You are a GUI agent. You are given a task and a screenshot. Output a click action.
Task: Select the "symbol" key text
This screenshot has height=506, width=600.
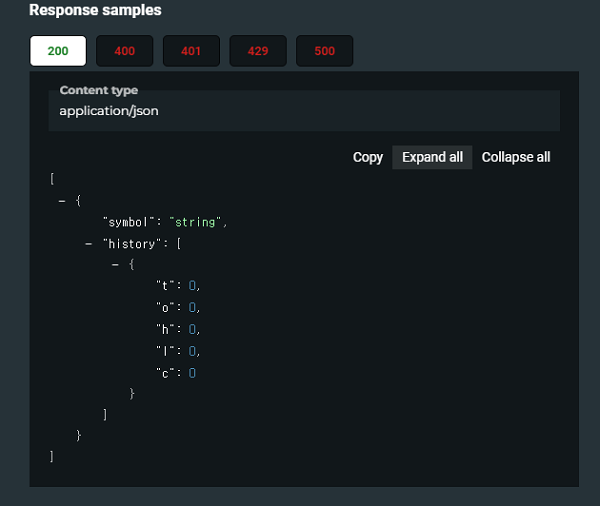pos(129,222)
